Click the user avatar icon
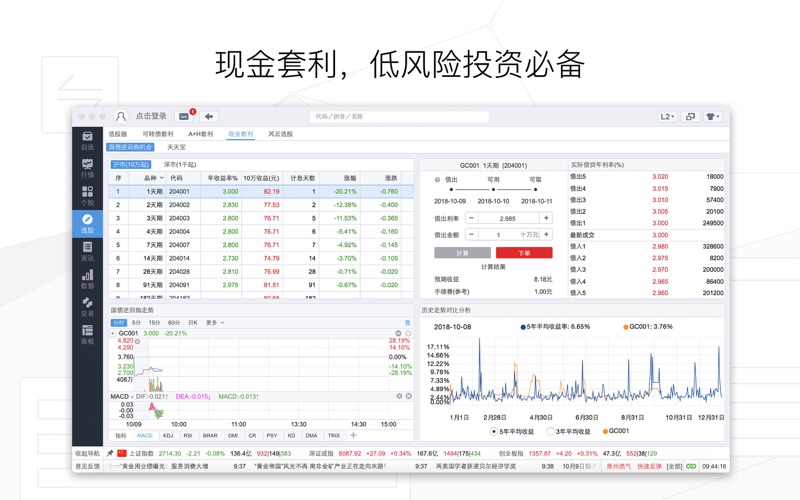Screen dimensions: 800x500 [x=121, y=116]
